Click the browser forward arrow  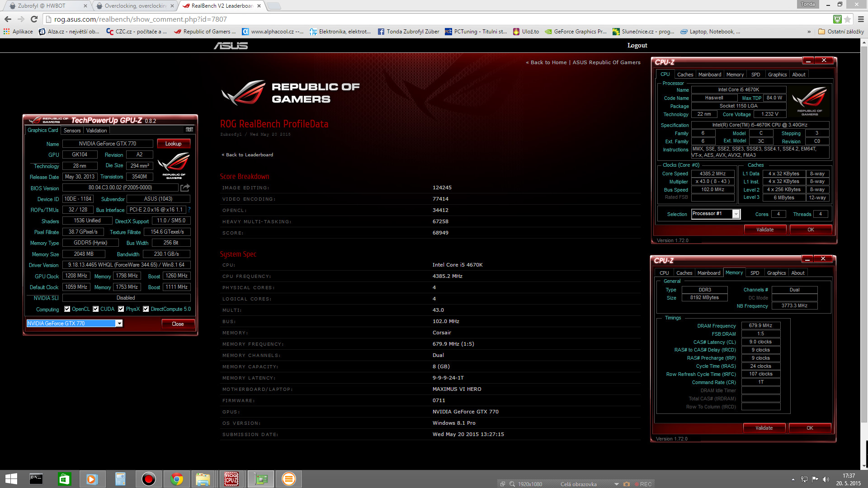21,19
